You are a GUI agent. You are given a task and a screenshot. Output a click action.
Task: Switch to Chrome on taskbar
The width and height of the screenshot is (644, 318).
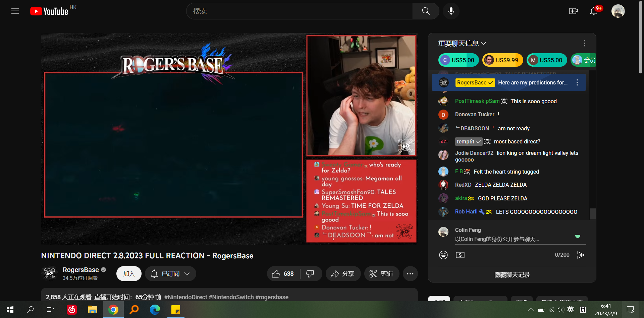[x=113, y=310]
